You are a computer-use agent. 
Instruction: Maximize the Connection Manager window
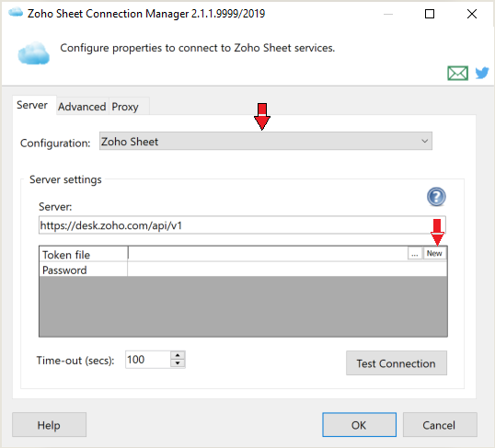coord(430,14)
